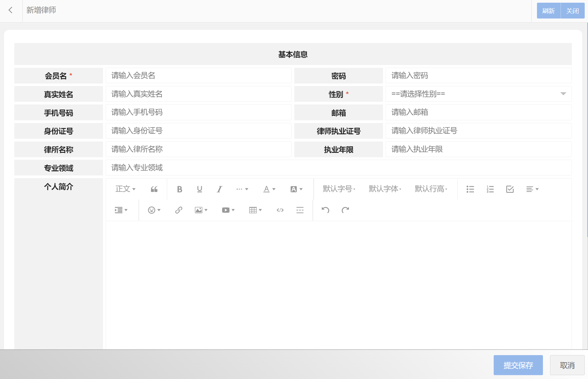Insert bulleted list
This screenshot has height=379, width=588.
coord(470,189)
